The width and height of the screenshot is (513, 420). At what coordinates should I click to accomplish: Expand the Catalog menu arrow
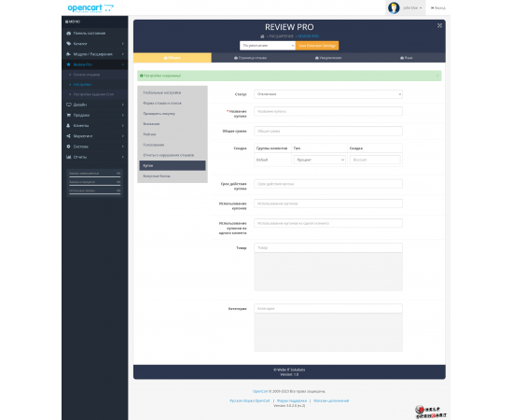click(123, 44)
